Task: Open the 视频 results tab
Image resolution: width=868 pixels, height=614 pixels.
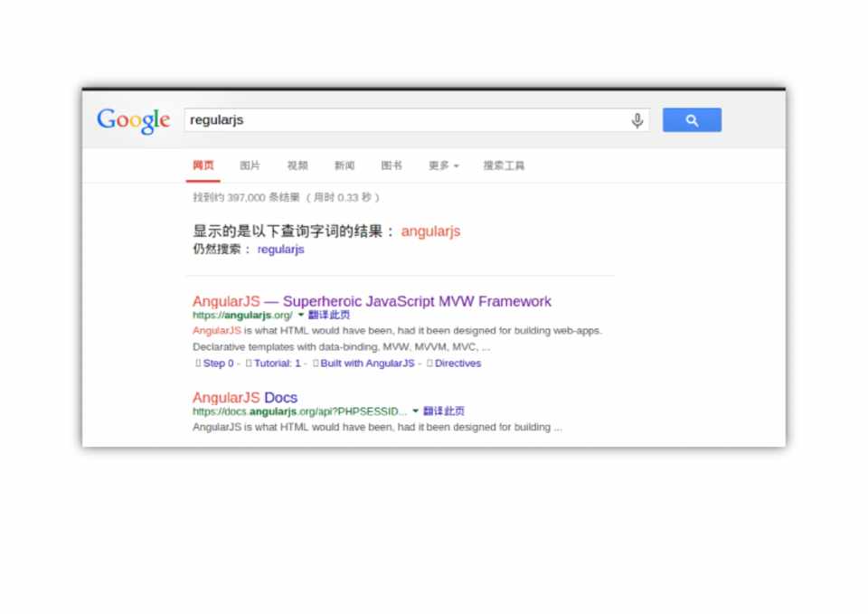Action: [x=297, y=165]
